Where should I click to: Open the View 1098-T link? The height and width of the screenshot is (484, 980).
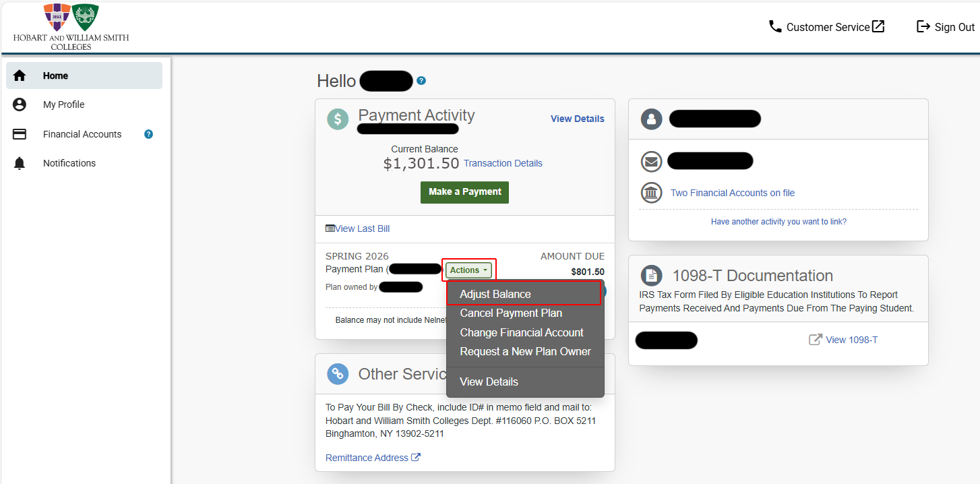[851, 340]
